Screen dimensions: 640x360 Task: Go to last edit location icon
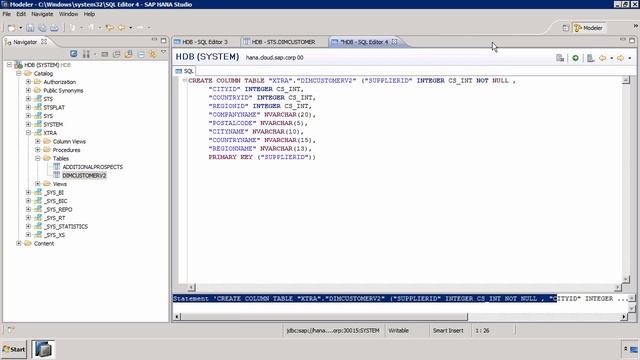point(109,28)
